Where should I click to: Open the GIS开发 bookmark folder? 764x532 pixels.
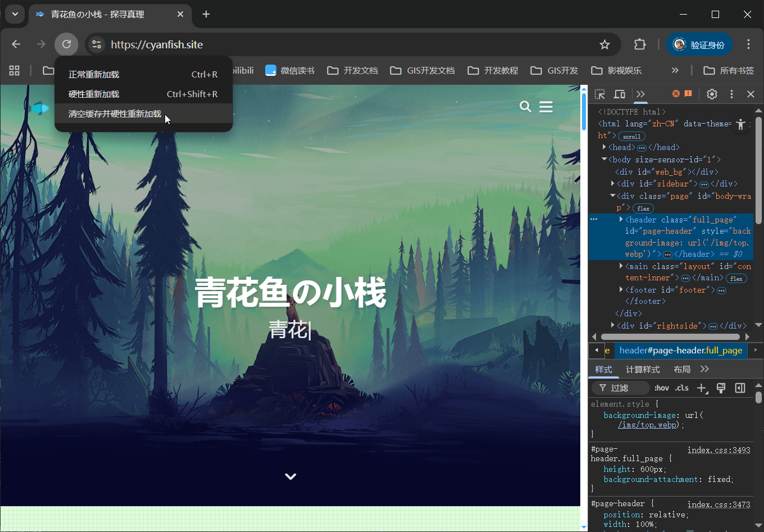(x=555, y=70)
